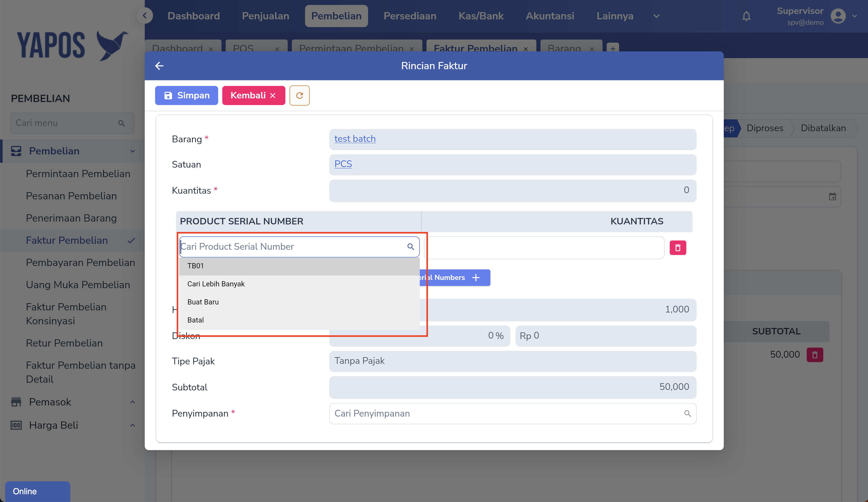Viewport: 868px width, 502px height.
Task: Open Akuntansi in the top navigation
Action: click(x=550, y=16)
